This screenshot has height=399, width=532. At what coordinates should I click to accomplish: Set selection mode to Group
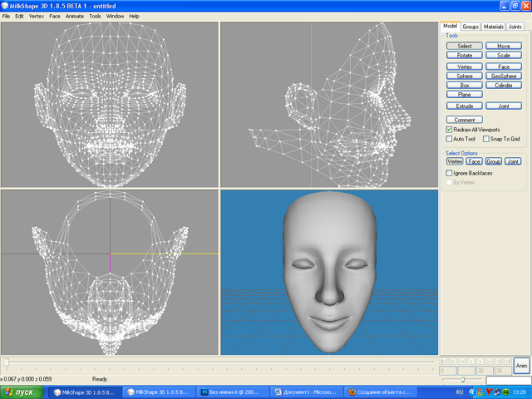click(x=494, y=161)
